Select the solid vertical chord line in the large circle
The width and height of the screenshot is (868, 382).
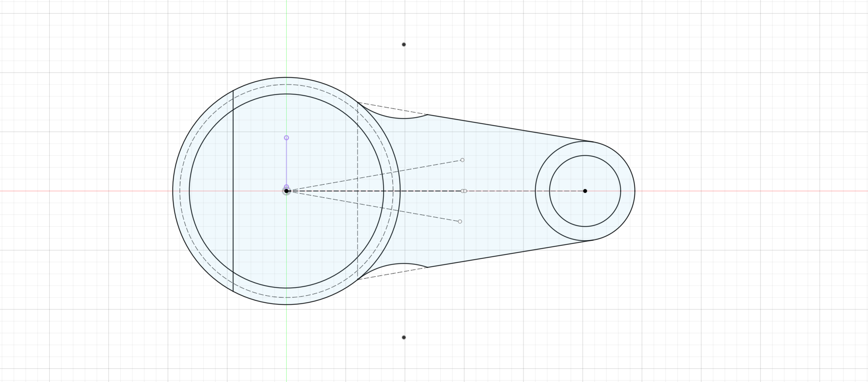click(233, 191)
